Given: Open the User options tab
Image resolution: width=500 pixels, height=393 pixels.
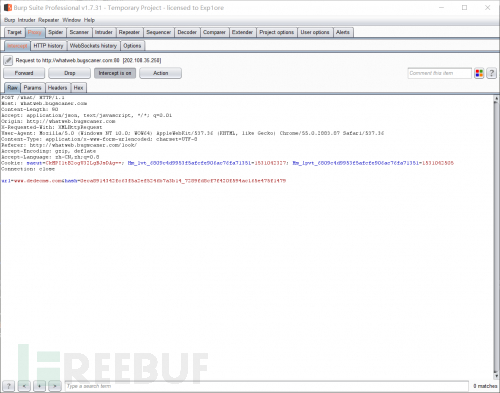Looking at the screenshot, I should [x=315, y=32].
